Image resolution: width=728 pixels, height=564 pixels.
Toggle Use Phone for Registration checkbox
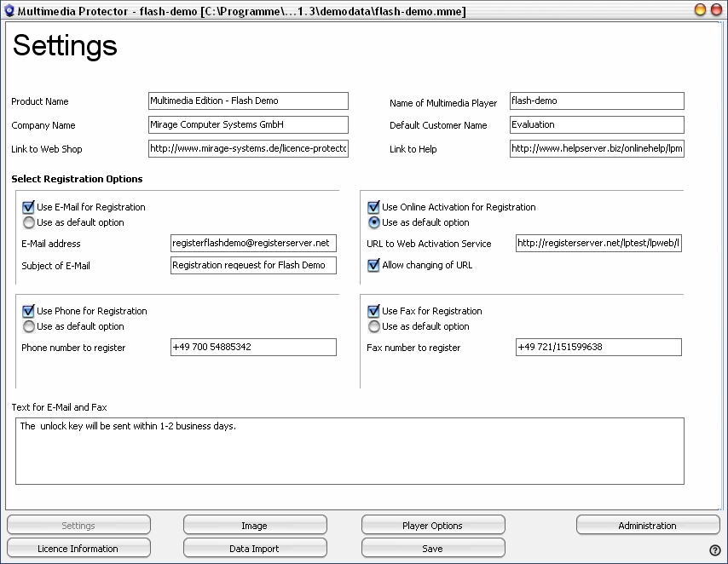click(x=28, y=311)
